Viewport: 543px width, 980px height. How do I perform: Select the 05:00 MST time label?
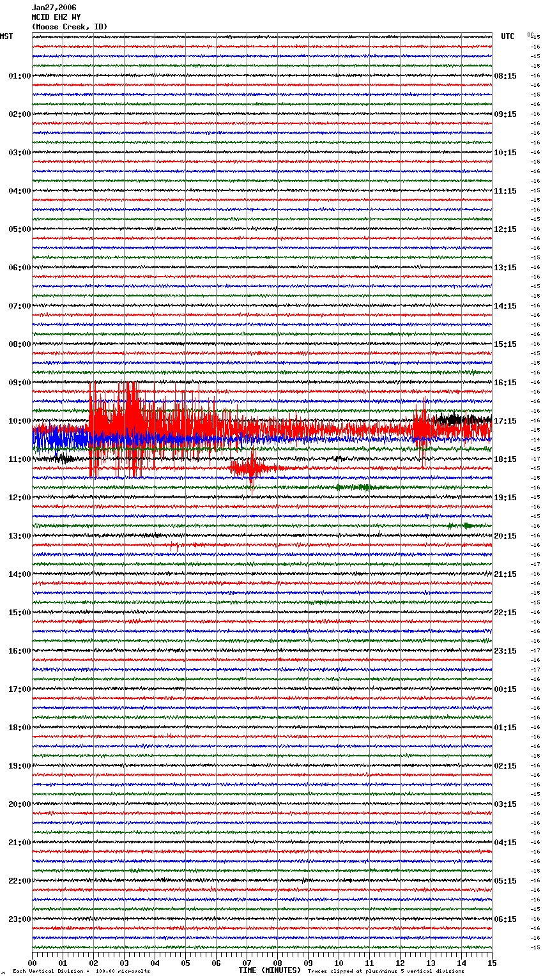pyautogui.click(x=20, y=229)
